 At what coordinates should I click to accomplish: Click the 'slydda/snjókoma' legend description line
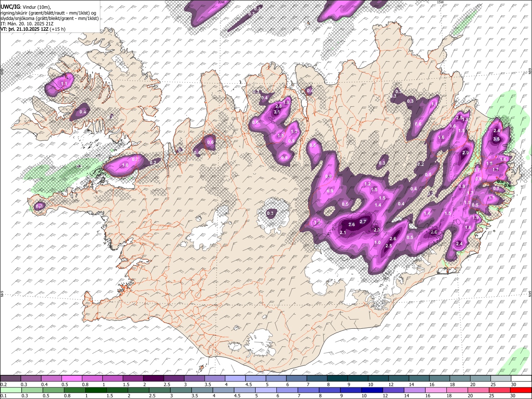click(x=49, y=18)
